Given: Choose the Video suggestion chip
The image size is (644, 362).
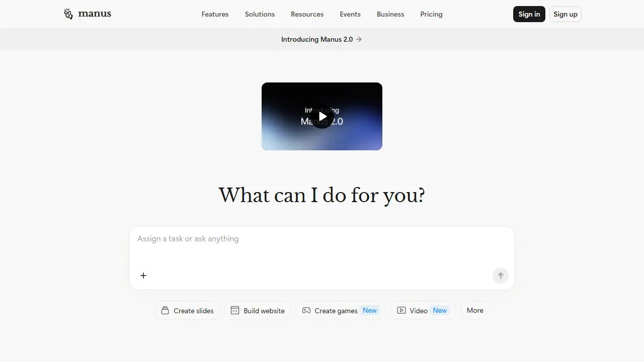Looking at the screenshot, I should tap(423, 311).
